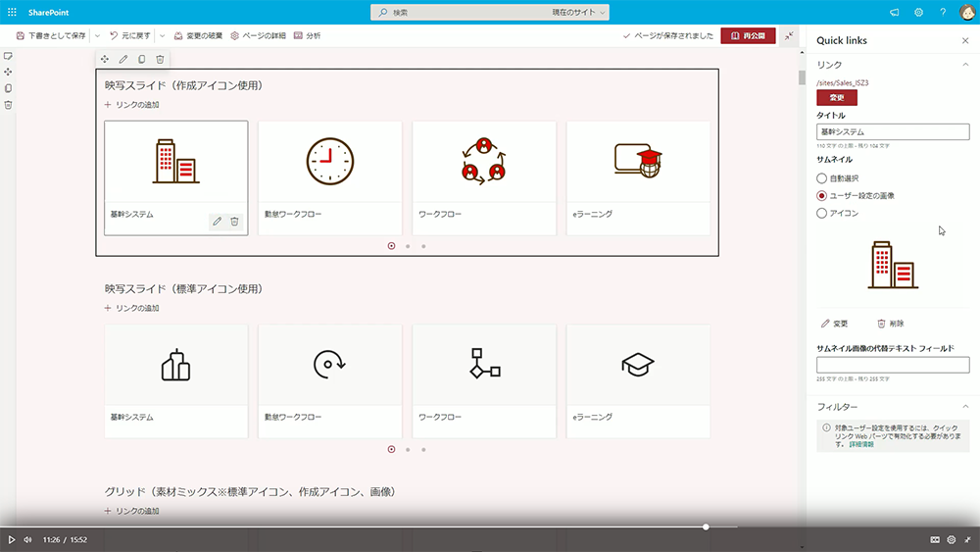Open 分析 analytics command

[x=308, y=35]
